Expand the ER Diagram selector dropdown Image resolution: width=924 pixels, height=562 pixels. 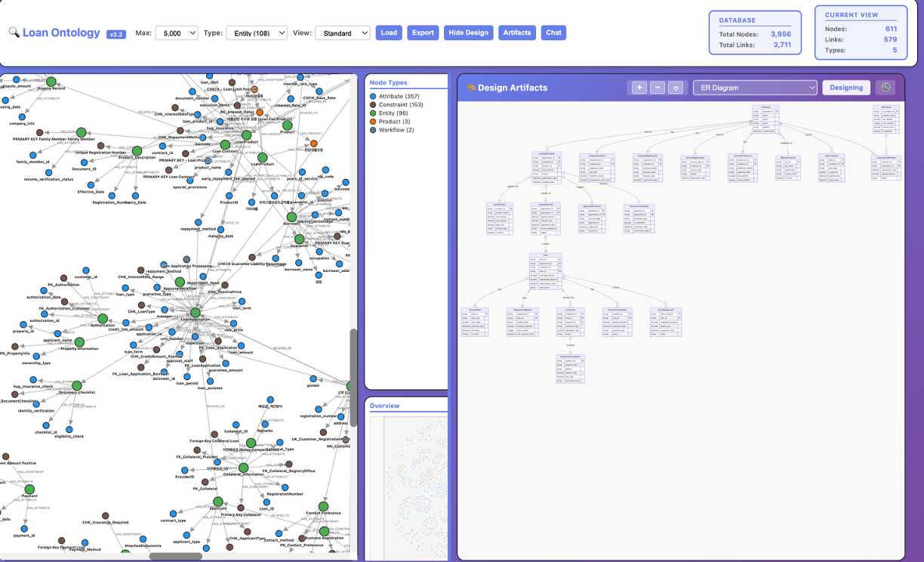[x=755, y=88]
